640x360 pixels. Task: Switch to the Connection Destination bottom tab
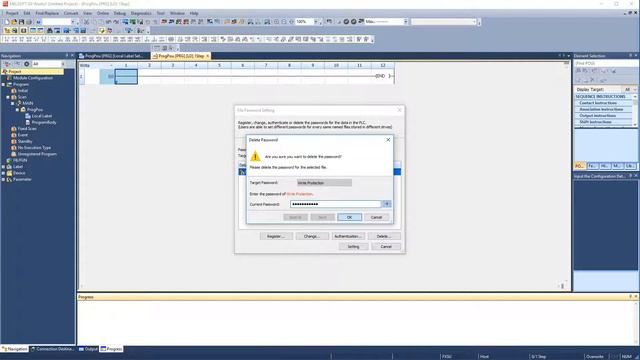click(53, 349)
